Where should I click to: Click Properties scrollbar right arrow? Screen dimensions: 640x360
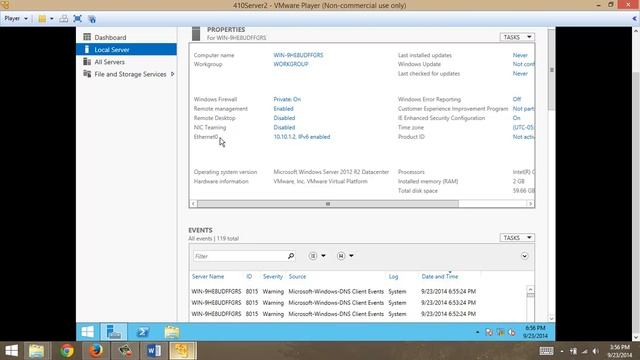tap(530, 204)
